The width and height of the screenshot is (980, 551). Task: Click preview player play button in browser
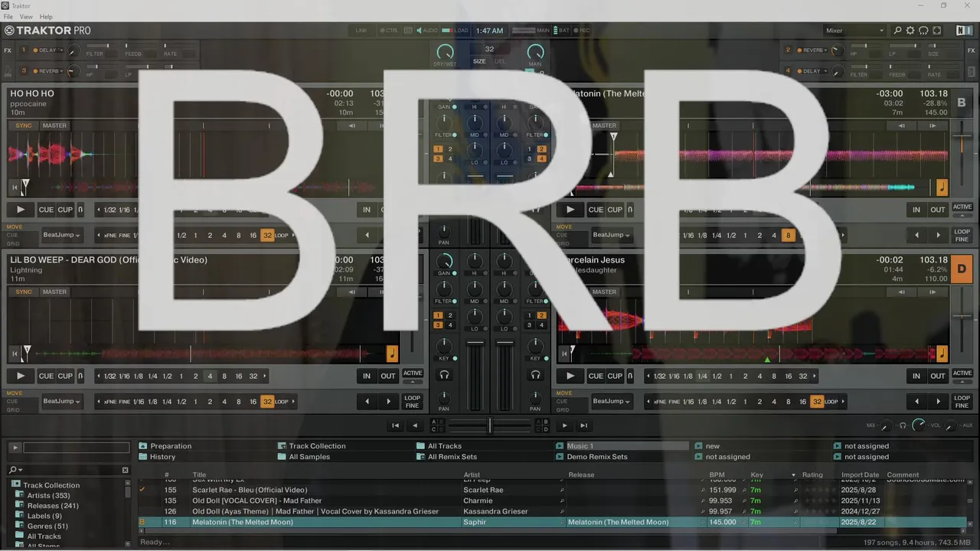(x=15, y=448)
